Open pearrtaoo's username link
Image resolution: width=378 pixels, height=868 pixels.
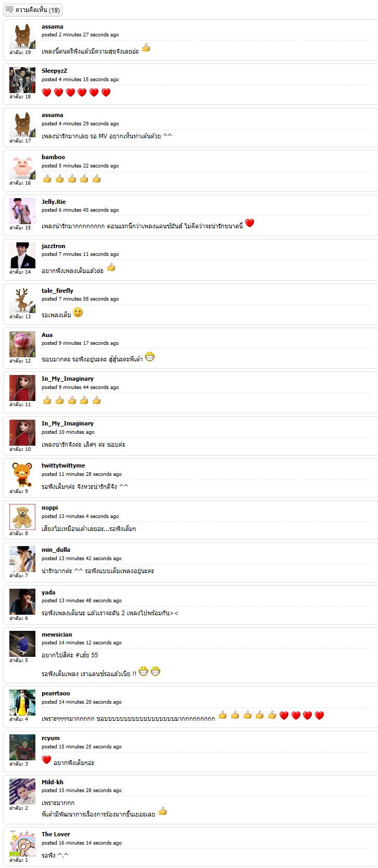[56, 693]
